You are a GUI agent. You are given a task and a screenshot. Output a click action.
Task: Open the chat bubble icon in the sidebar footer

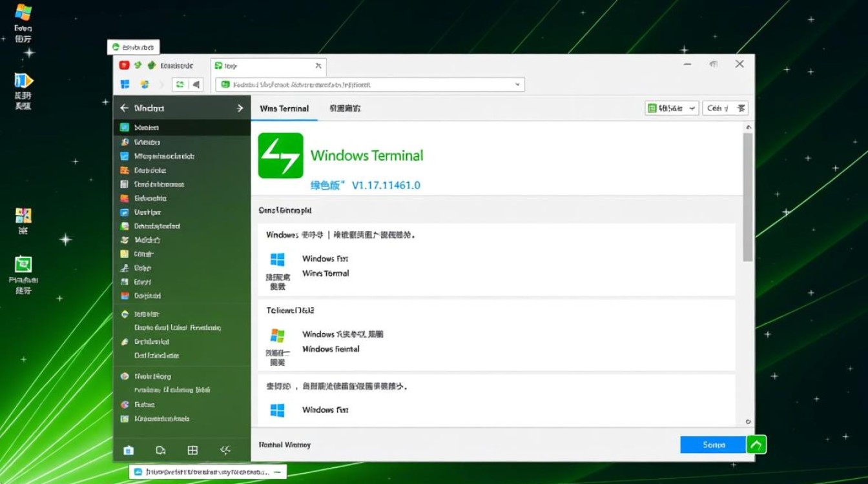[160, 450]
